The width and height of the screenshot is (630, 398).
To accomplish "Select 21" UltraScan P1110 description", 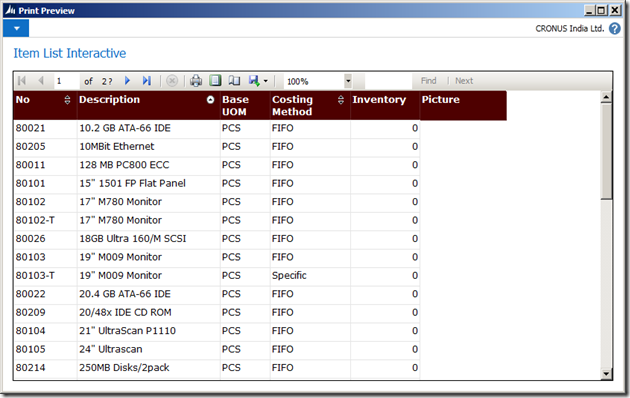I will point(127,331).
